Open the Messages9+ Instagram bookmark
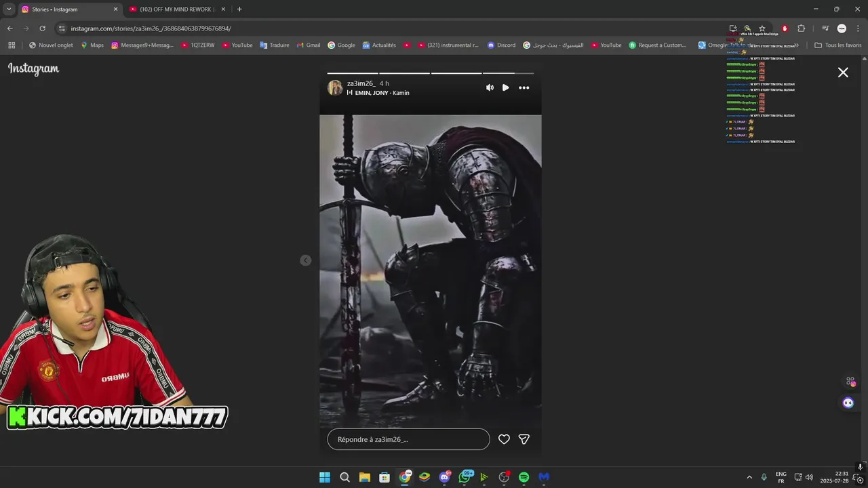The image size is (868, 488). (x=142, y=45)
